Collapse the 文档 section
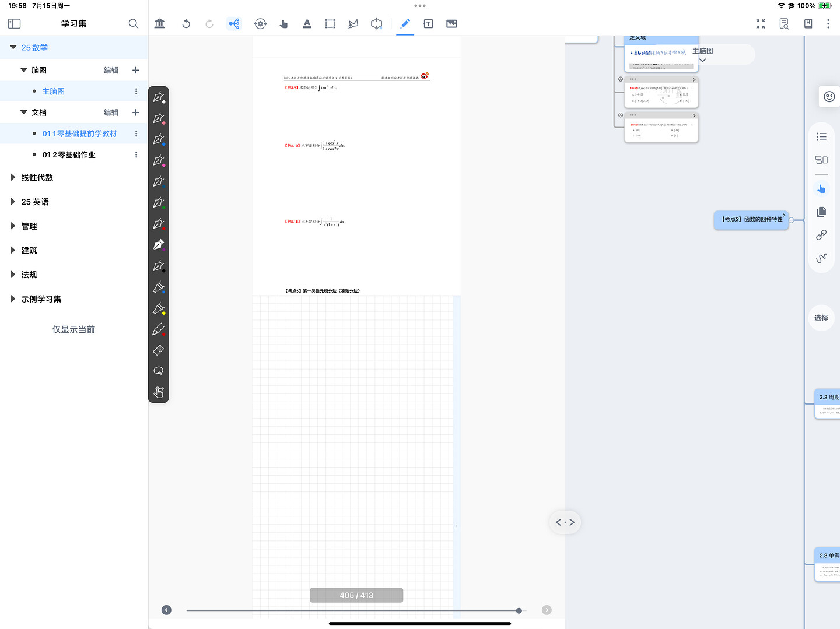Screen dimensions: 840x629 23,113
